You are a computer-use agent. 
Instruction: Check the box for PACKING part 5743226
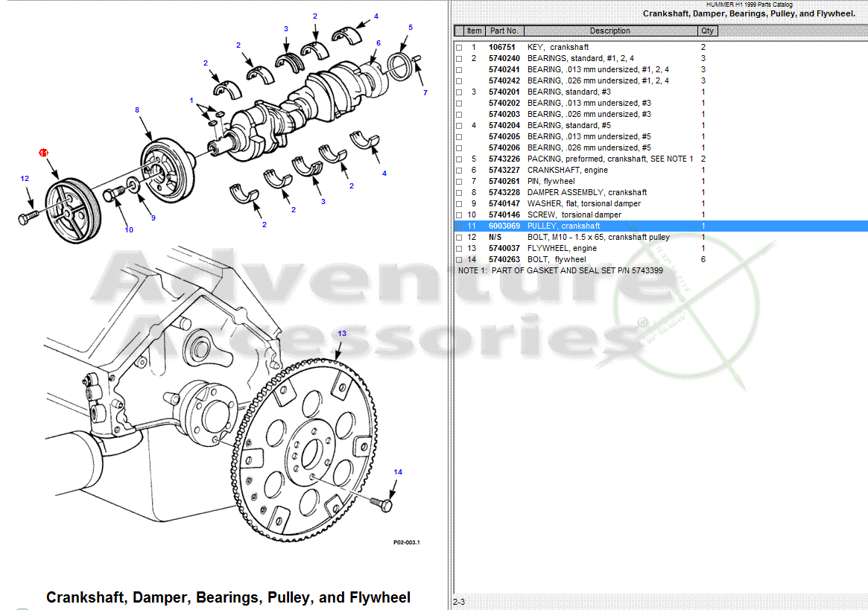tap(459, 159)
